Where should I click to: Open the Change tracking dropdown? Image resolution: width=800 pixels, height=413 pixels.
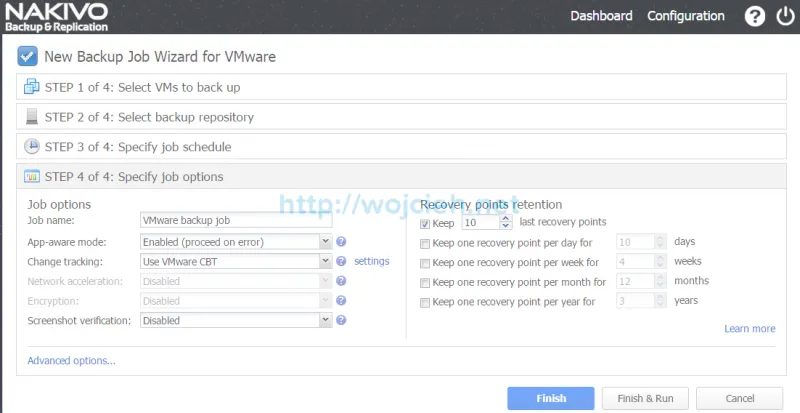pos(236,261)
